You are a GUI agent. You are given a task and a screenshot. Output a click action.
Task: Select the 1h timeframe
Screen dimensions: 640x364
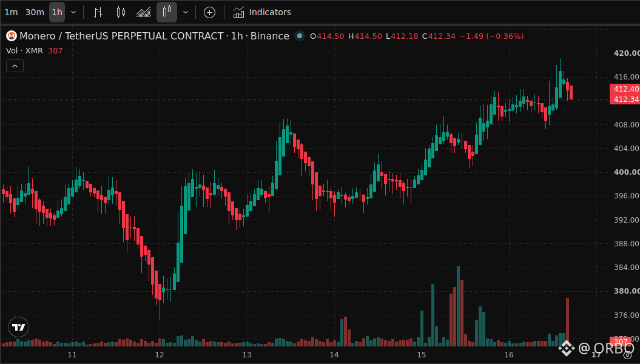pos(57,12)
